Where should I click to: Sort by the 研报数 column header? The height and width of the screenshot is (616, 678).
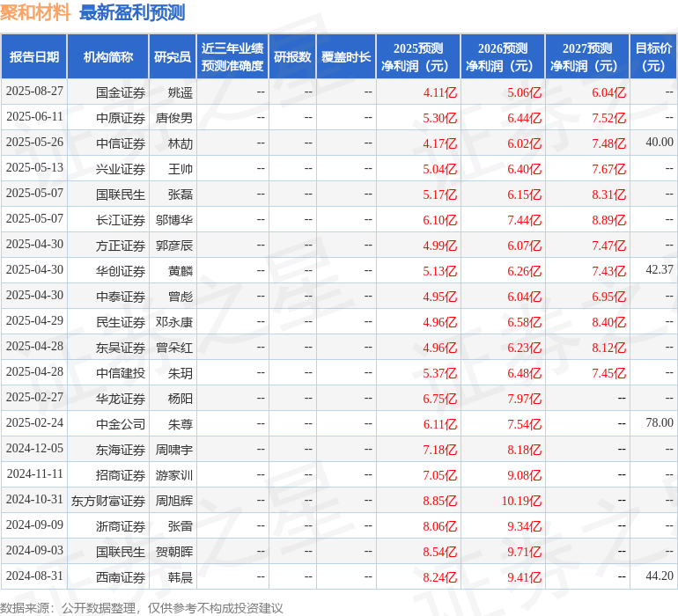pos(292,57)
